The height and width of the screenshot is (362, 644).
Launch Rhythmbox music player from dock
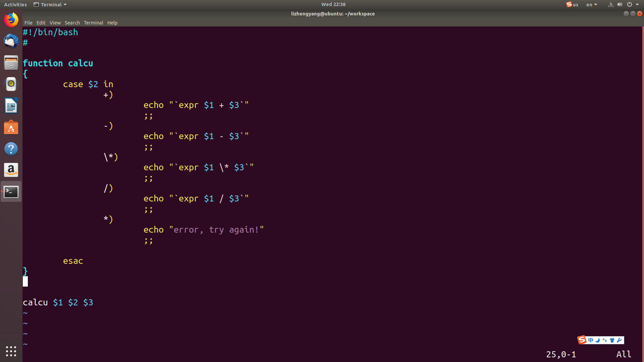point(11,84)
